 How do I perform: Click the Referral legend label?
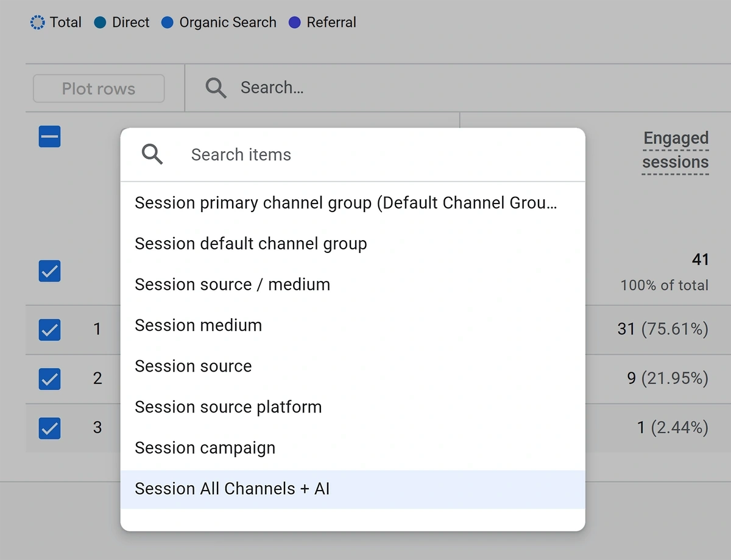tap(331, 23)
